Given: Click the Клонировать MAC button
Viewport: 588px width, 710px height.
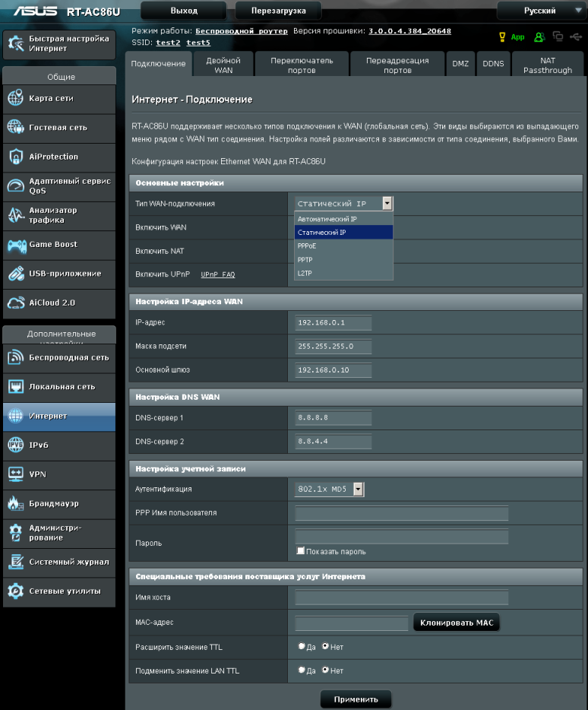Looking at the screenshot, I should pyautogui.click(x=457, y=623).
